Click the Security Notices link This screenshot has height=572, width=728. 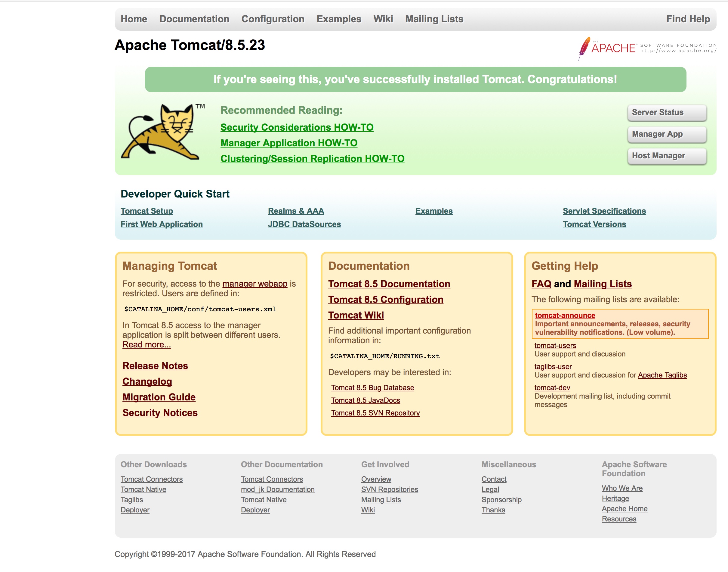[160, 413]
